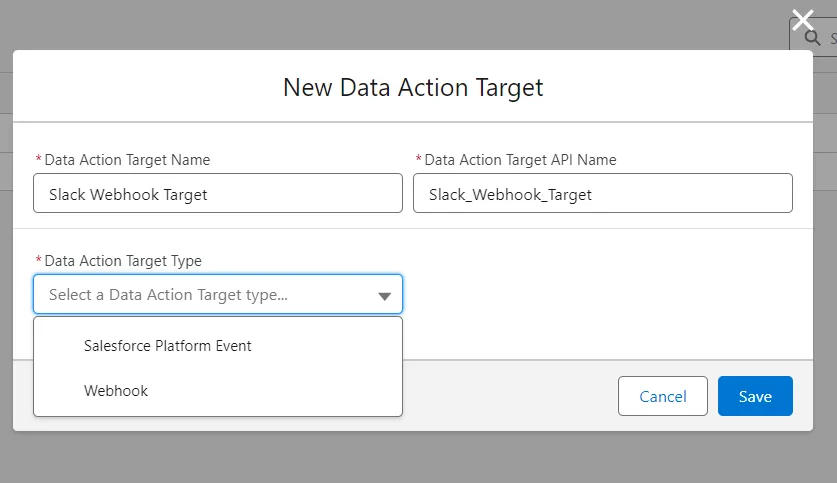
Task: Click the required asterisk beside Target Type
Action: pyautogui.click(x=39, y=261)
